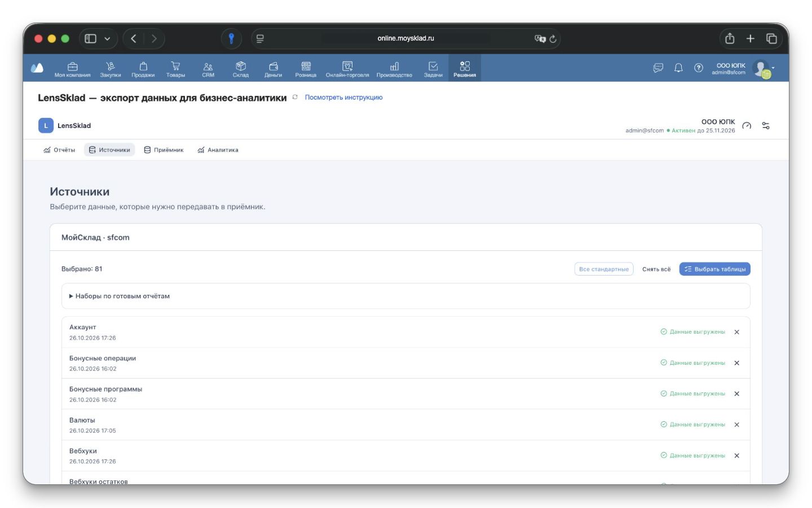Open the Решения section

[465, 69]
